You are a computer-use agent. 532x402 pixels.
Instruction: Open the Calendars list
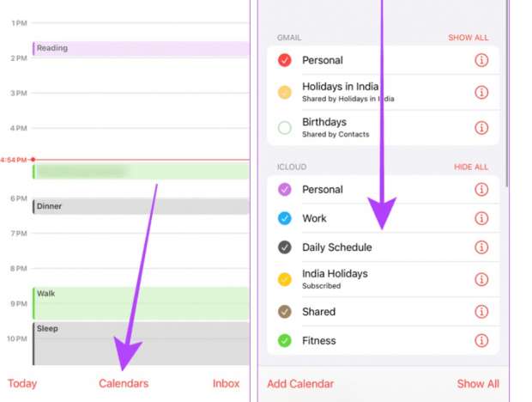click(124, 384)
